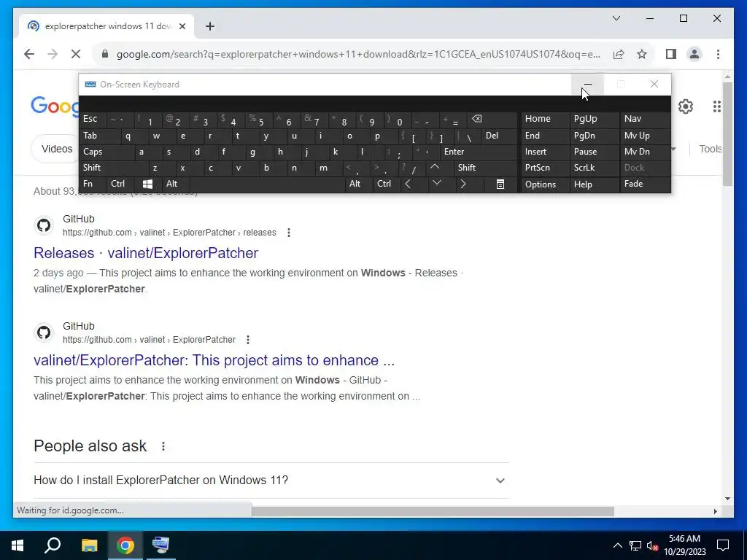Screen dimensions: 747x560
Task: Click the share page icon in address bar
Action: click(619, 54)
